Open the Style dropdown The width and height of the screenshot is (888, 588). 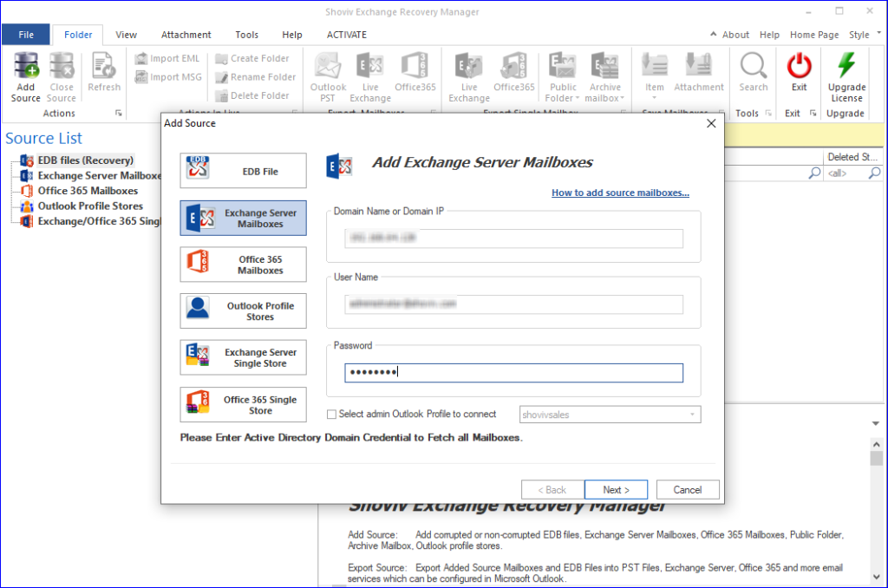point(865,35)
